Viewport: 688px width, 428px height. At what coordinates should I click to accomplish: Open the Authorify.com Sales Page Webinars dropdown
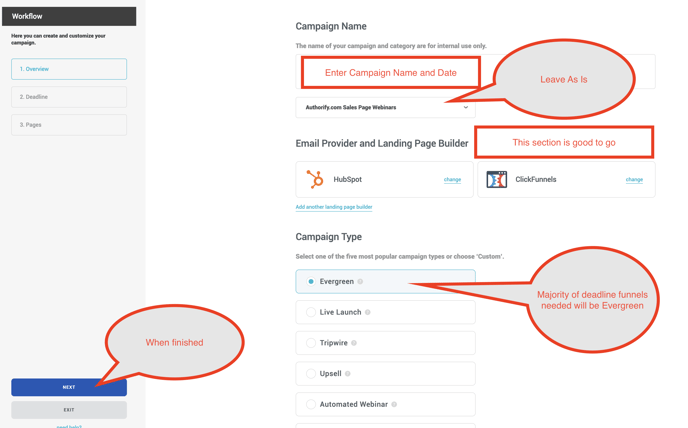385,107
